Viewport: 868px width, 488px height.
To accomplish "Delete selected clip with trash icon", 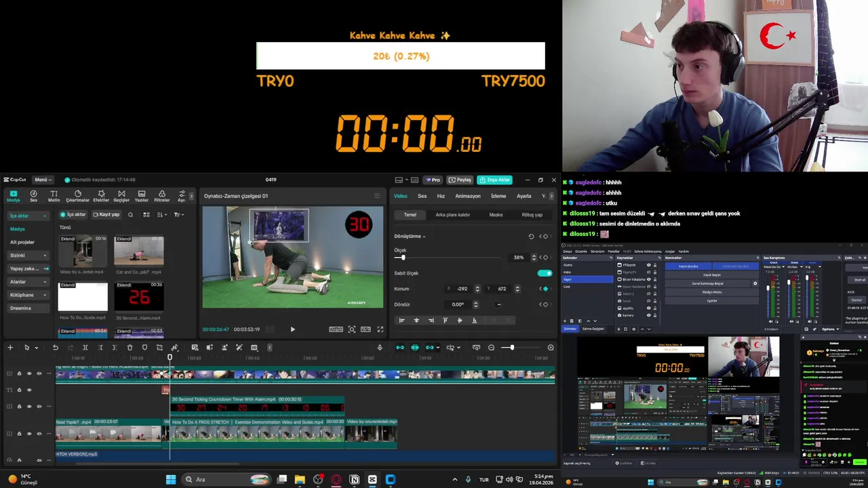I will 130,348.
